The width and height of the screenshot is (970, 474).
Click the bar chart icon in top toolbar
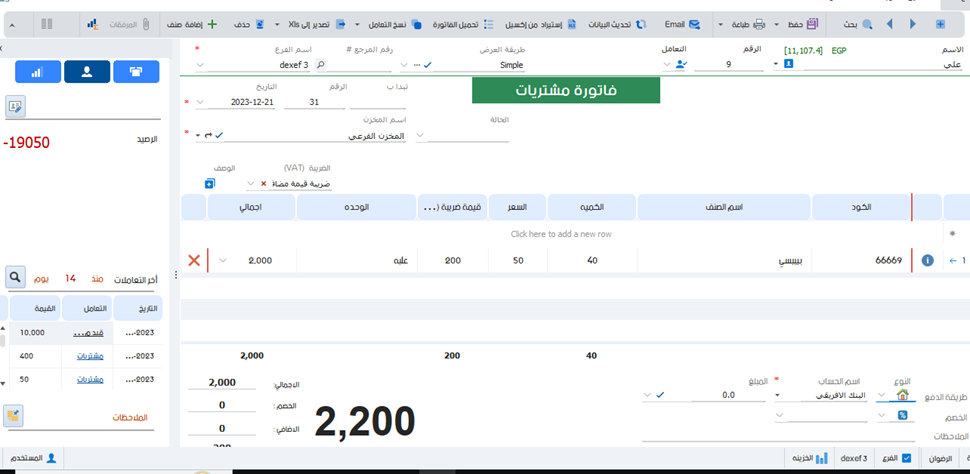point(93,25)
